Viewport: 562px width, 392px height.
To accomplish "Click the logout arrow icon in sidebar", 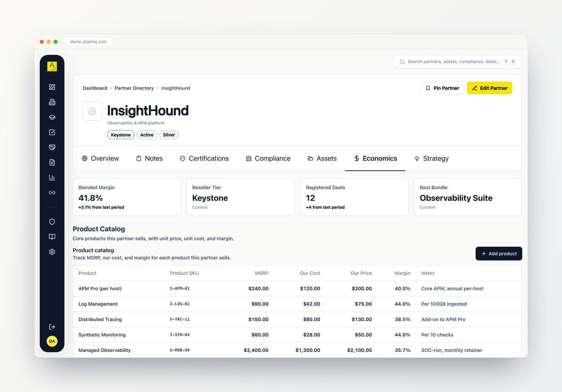I will pyautogui.click(x=52, y=327).
